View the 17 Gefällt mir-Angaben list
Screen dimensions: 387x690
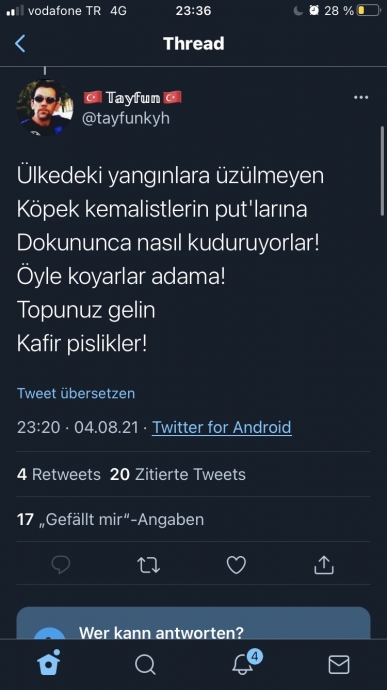pyautogui.click(x=111, y=519)
